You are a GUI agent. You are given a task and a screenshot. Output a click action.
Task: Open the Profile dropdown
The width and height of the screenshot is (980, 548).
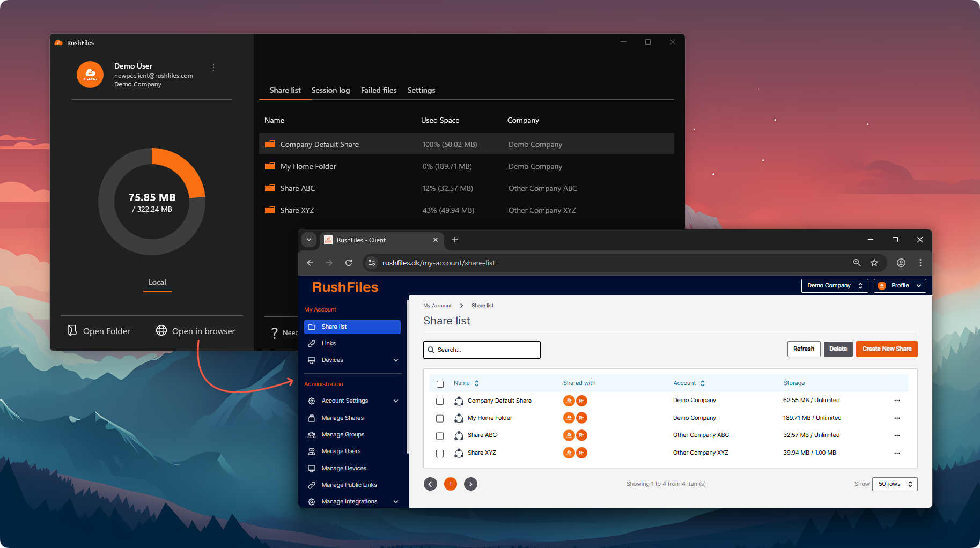click(x=900, y=286)
